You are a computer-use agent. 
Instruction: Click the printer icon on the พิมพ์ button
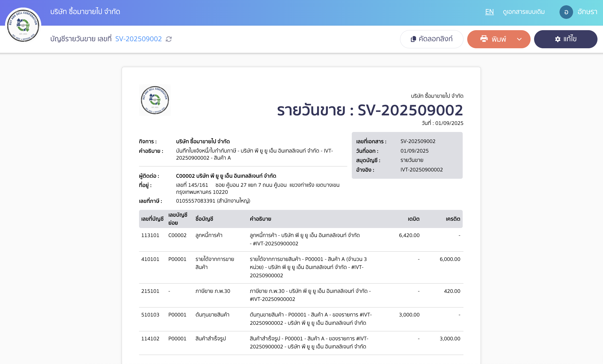pos(484,39)
